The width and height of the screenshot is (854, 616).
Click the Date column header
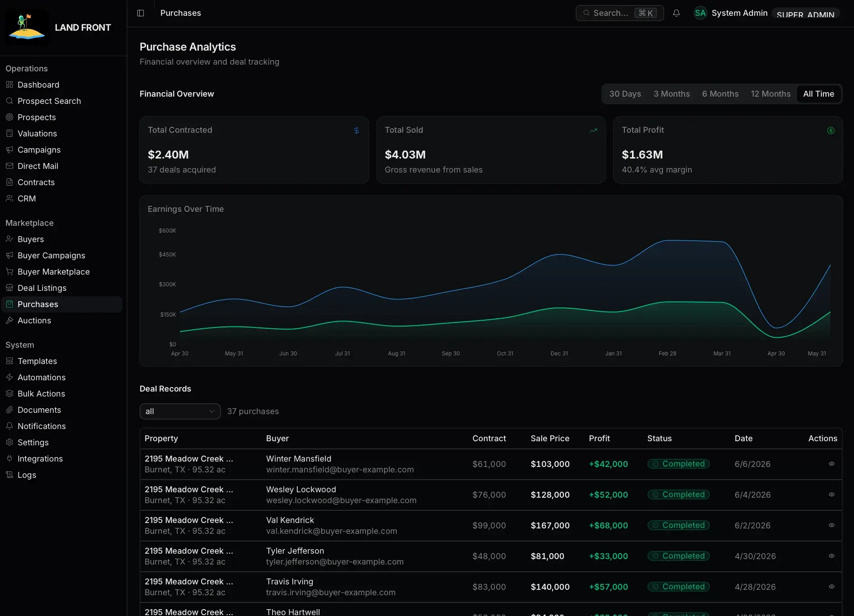(743, 439)
